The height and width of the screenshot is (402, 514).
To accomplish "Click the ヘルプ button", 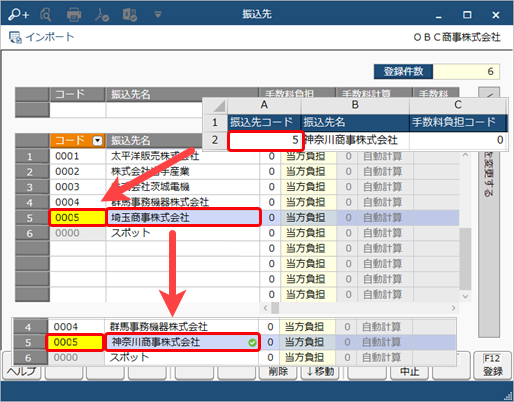I will tap(22, 371).
